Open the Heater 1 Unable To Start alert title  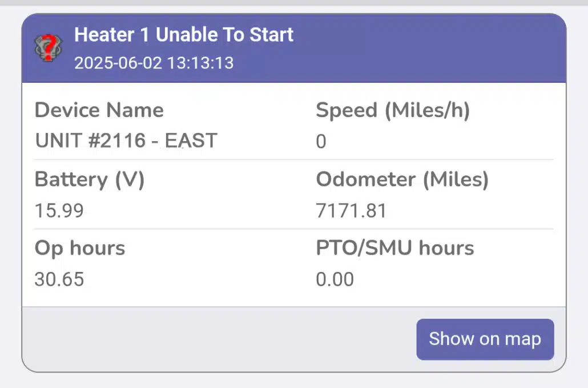184,35
